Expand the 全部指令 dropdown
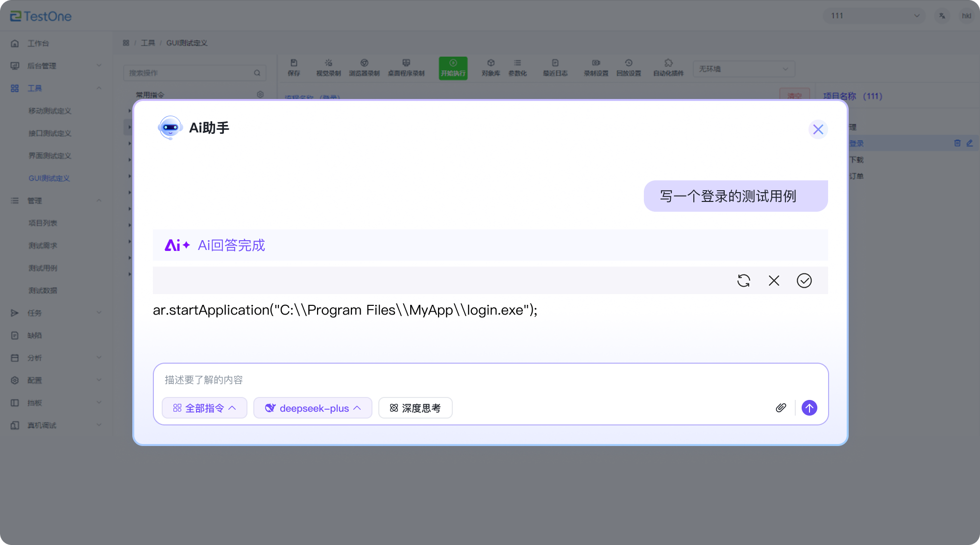The width and height of the screenshot is (980, 545). click(x=204, y=408)
